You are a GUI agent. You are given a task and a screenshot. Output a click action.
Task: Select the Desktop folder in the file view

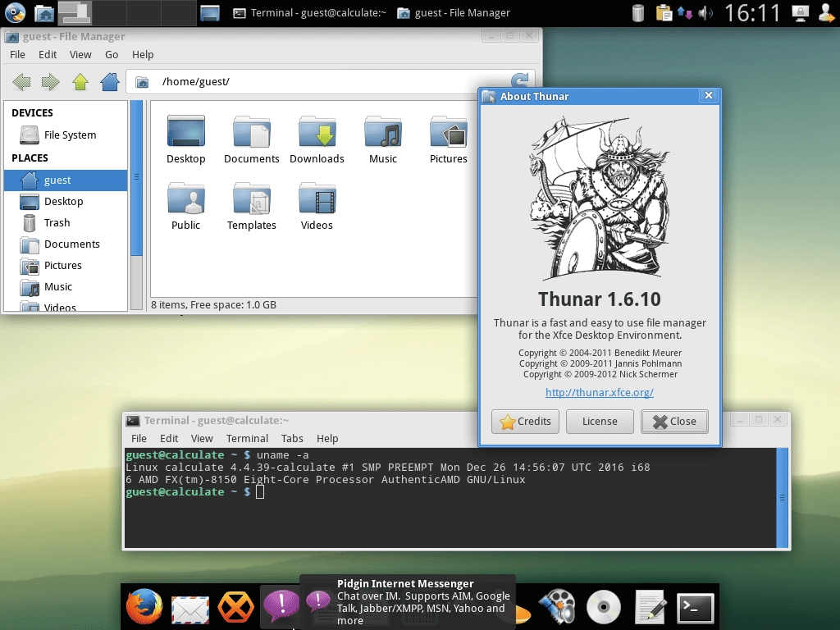click(186, 139)
